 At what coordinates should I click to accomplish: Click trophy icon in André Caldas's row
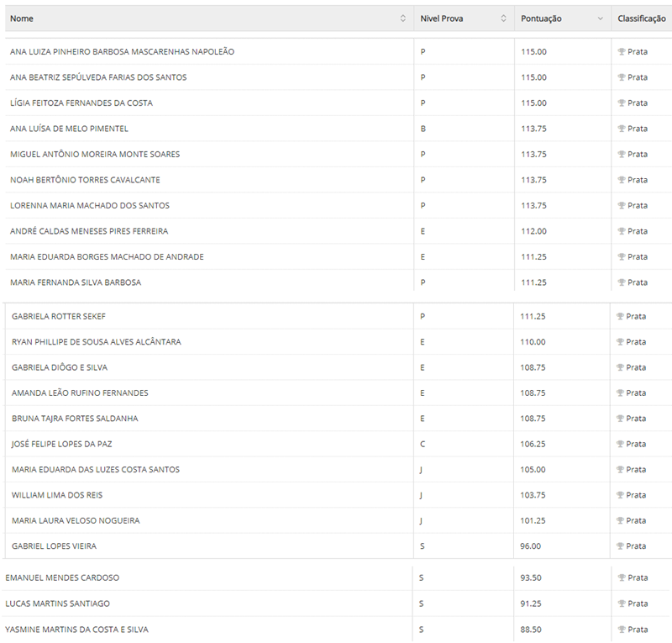(622, 231)
